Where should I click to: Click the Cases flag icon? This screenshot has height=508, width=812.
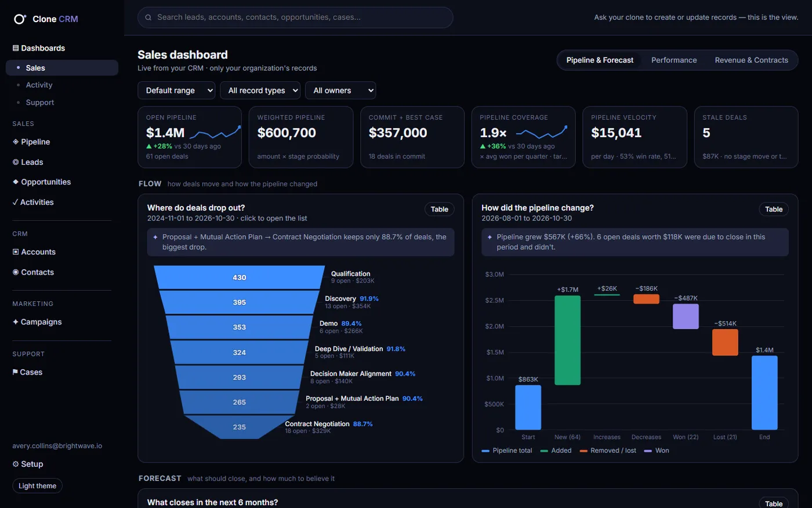pyautogui.click(x=15, y=372)
